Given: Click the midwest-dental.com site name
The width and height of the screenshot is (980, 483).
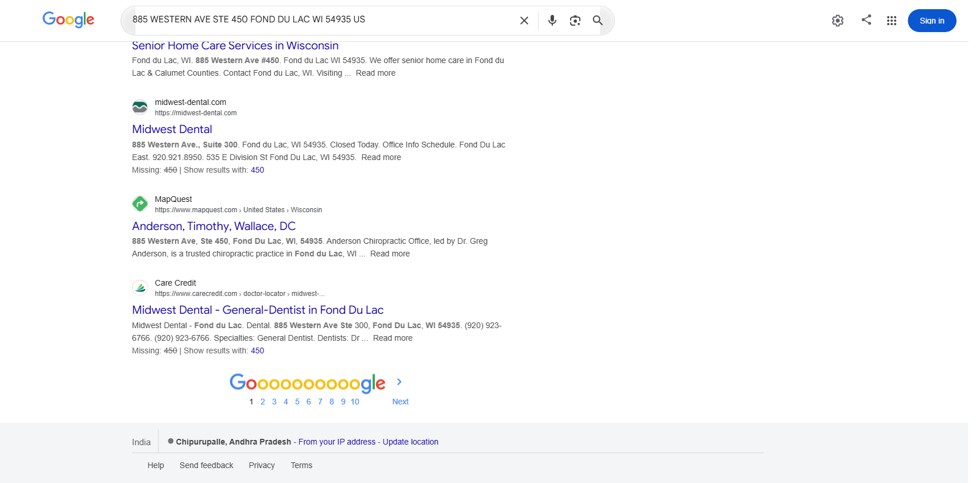Looking at the screenshot, I should (x=191, y=102).
